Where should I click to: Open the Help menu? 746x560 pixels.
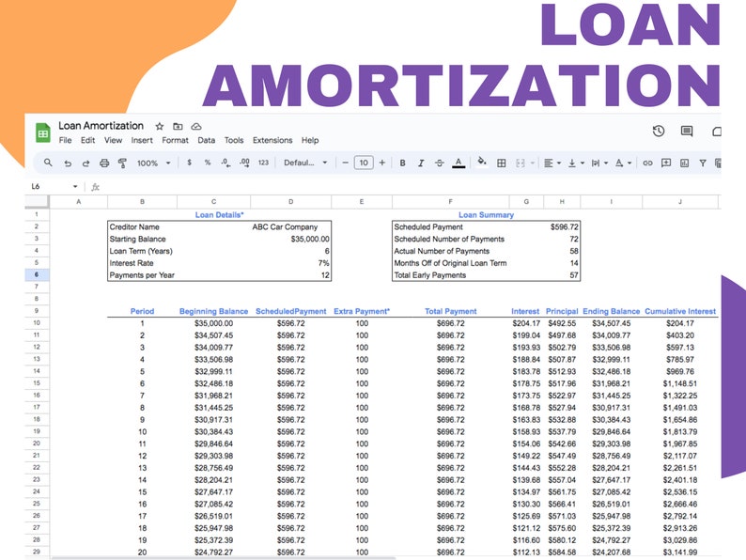310,140
